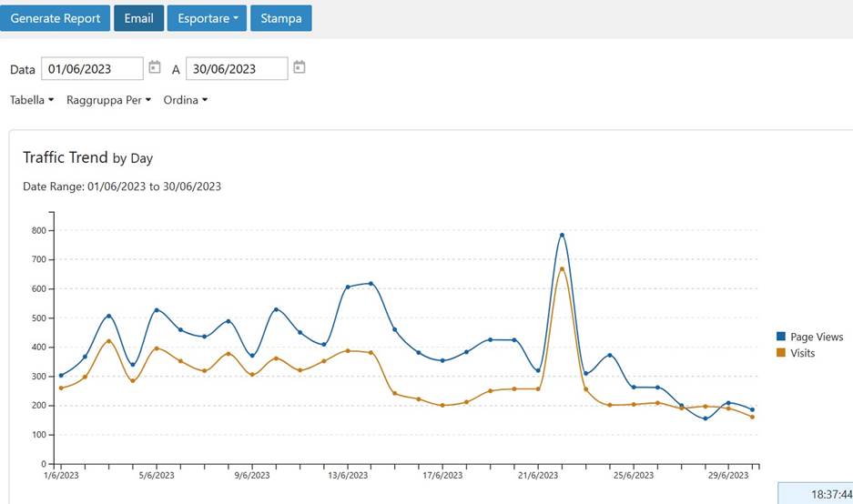
Task: Select the Page Views peak point near 800
Action: (x=562, y=235)
